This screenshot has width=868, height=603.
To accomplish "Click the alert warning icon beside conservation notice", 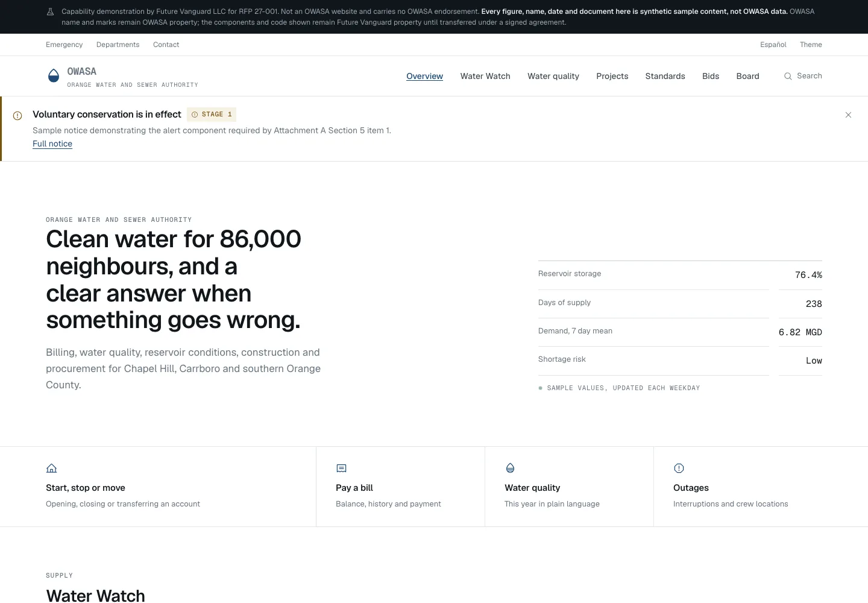I will (17, 116).
